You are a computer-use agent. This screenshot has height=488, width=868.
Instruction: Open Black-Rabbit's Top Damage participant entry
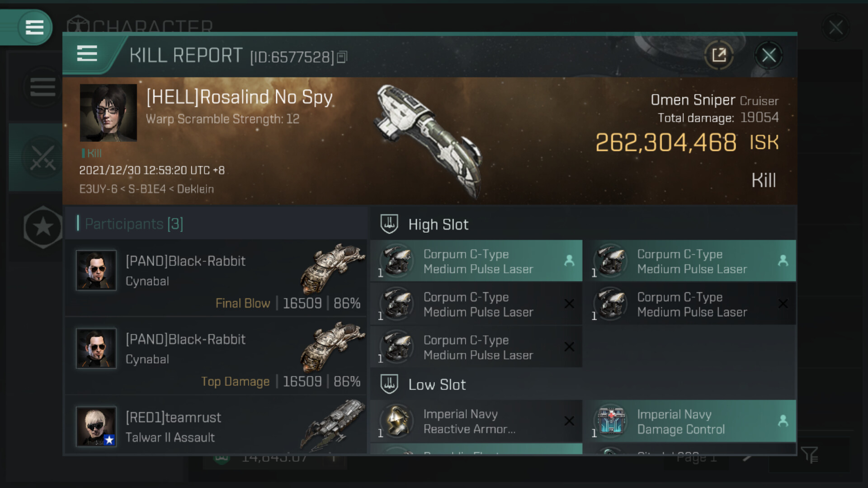(x=216, y=356)
